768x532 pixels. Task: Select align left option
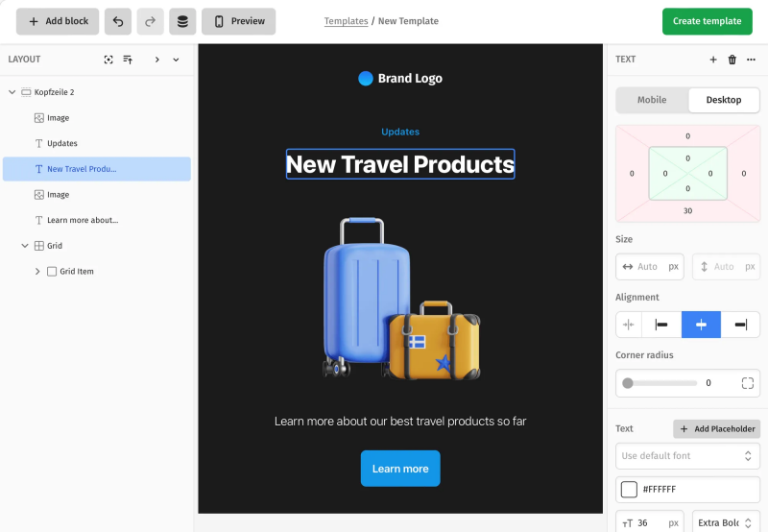[661, 325]
